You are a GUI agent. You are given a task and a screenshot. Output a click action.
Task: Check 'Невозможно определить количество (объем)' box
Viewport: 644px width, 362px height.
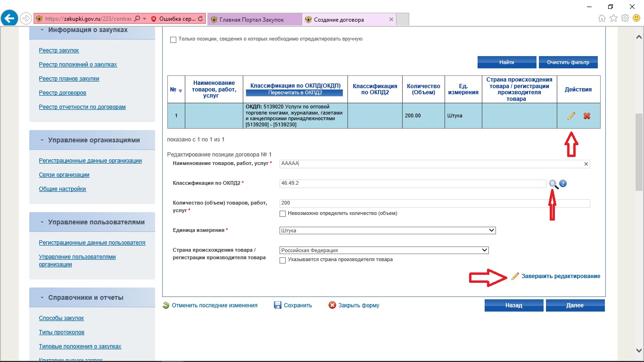283,214
